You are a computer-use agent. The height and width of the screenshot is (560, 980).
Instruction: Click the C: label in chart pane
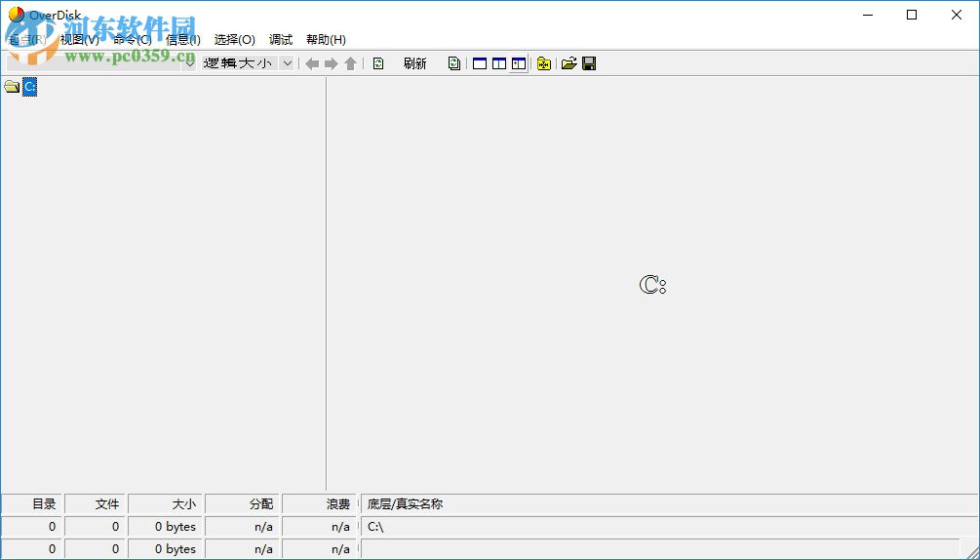pos(652,285)
